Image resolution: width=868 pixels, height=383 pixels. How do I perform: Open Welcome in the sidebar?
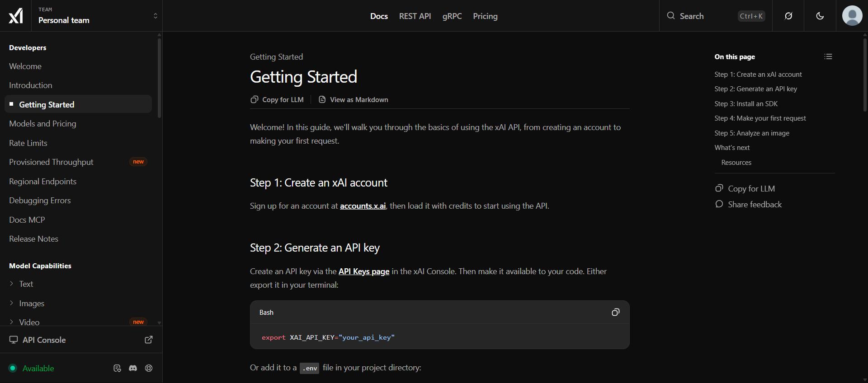click(25, 66)
